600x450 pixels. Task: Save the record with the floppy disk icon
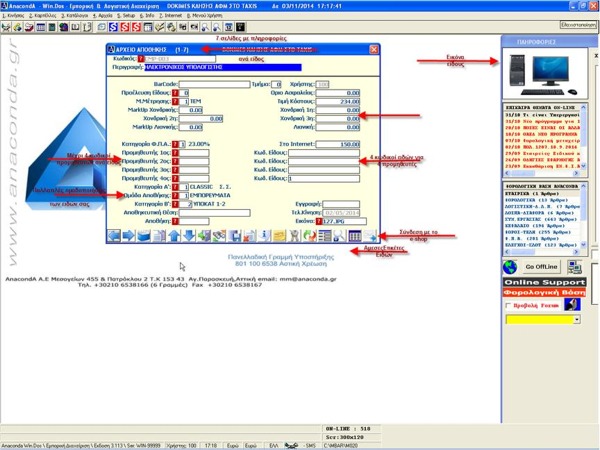click(x=235, y=235)
